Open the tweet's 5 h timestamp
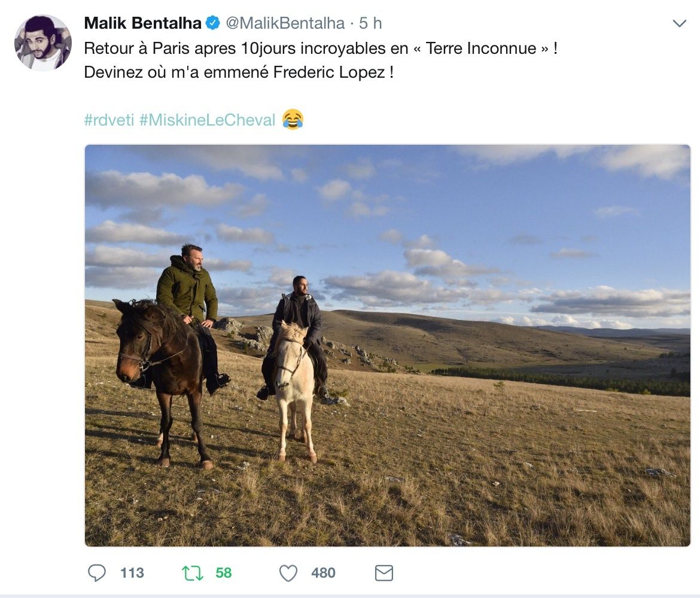The image size is (700, 598). point(370,23)
